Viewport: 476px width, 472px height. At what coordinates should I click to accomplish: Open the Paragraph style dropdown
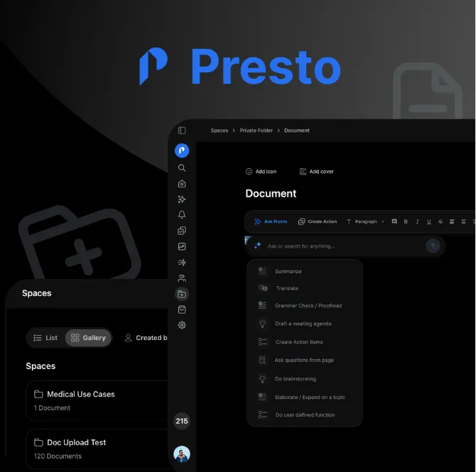[x=365, y=221]
